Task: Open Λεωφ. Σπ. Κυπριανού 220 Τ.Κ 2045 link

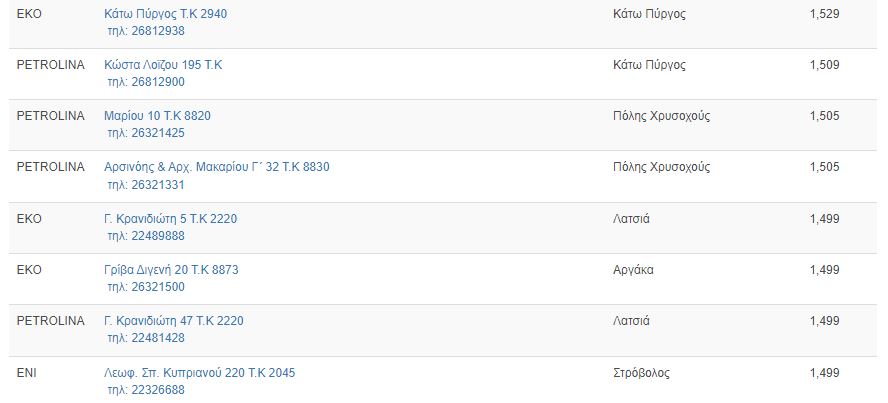Action: pos(200,373)
